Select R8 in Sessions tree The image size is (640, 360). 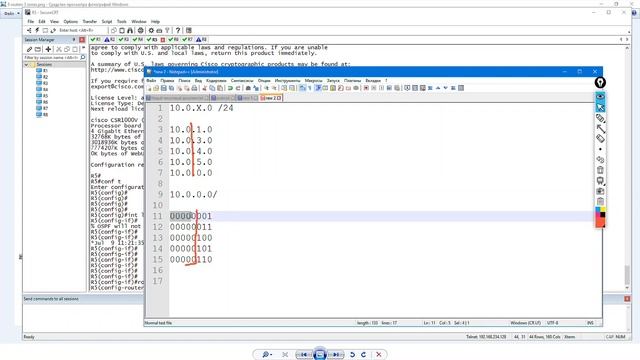point(42,115)
